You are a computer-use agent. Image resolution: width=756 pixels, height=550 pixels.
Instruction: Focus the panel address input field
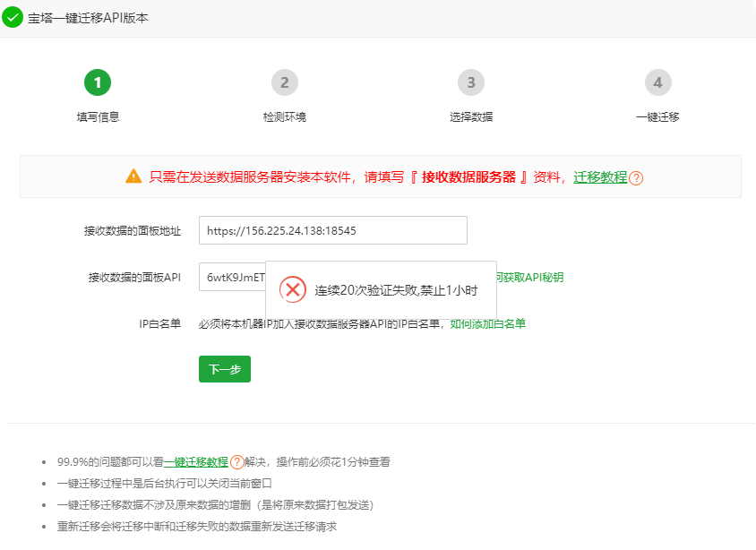[333, 230]
